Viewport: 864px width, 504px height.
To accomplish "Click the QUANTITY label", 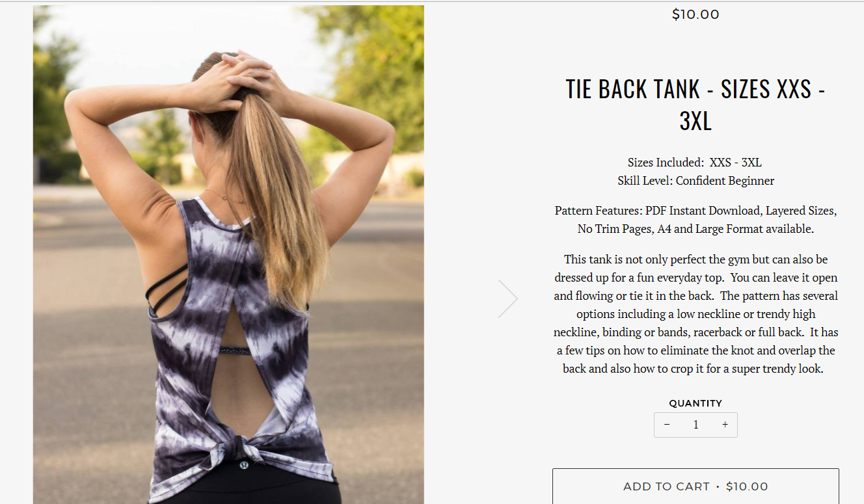I will [695, 403].
